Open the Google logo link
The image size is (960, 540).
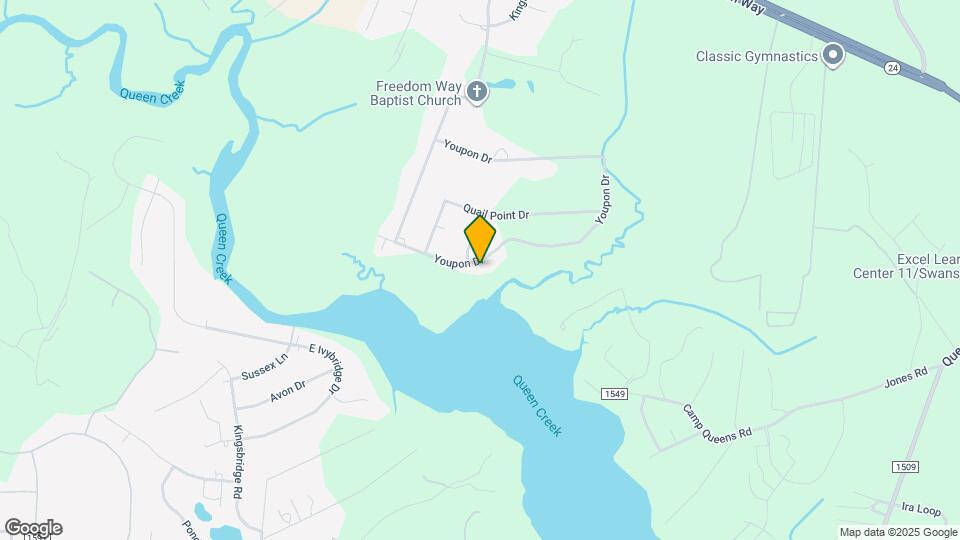34,528
